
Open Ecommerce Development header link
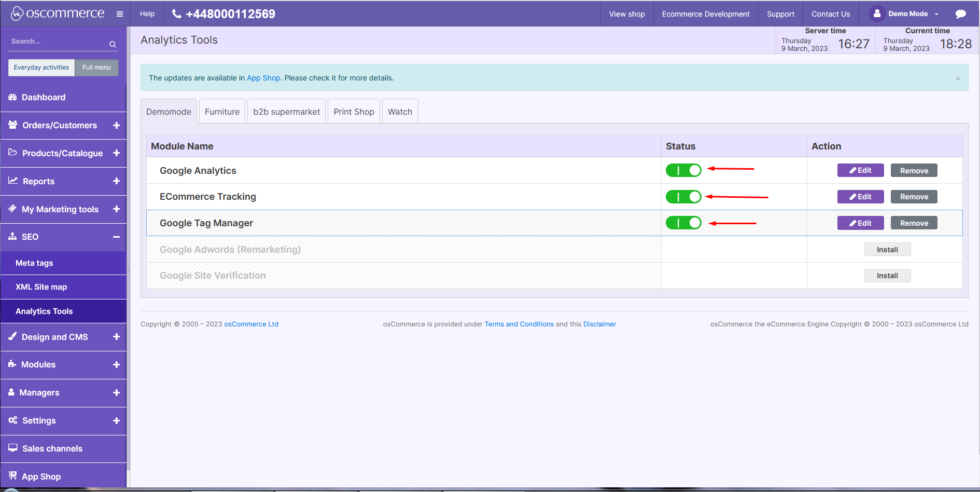click(706, 14)
